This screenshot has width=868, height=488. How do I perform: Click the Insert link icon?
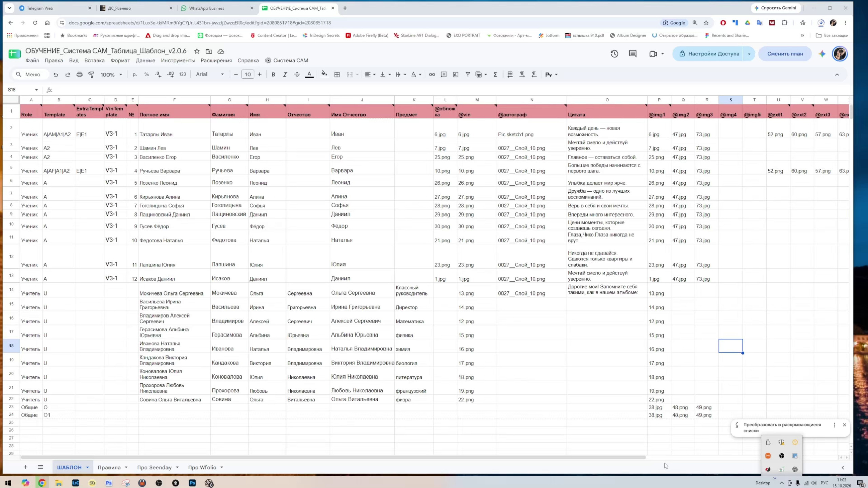(432, 74)
